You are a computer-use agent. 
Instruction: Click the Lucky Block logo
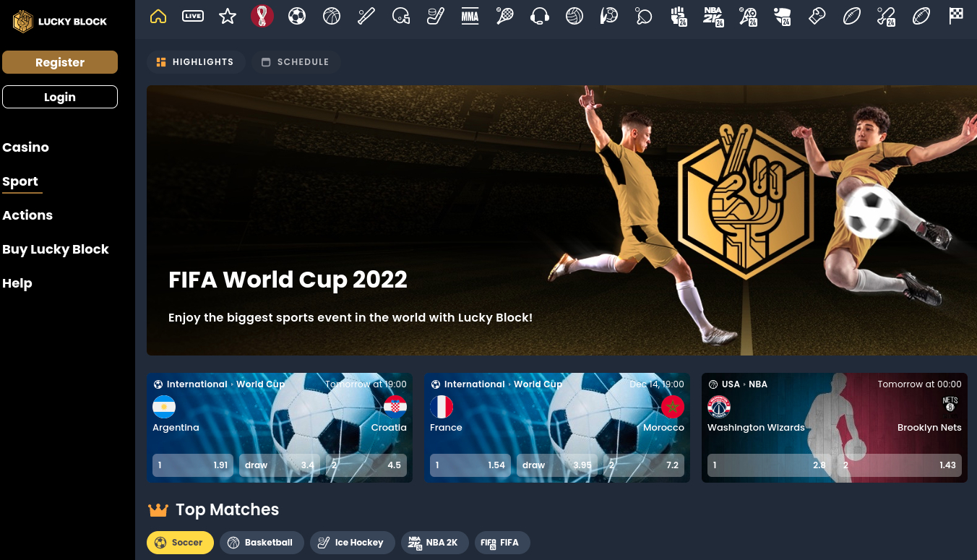pos(60,22)
